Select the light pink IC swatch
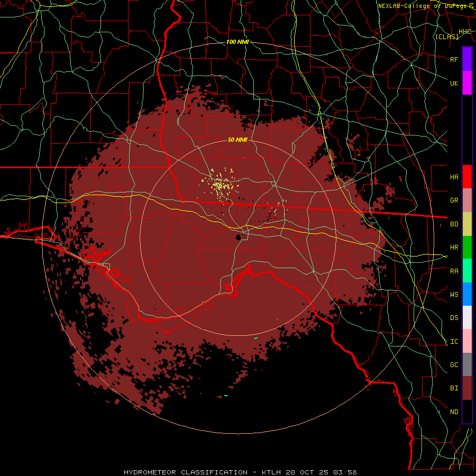Screen dimensions: 476x476 click(467, 341)
